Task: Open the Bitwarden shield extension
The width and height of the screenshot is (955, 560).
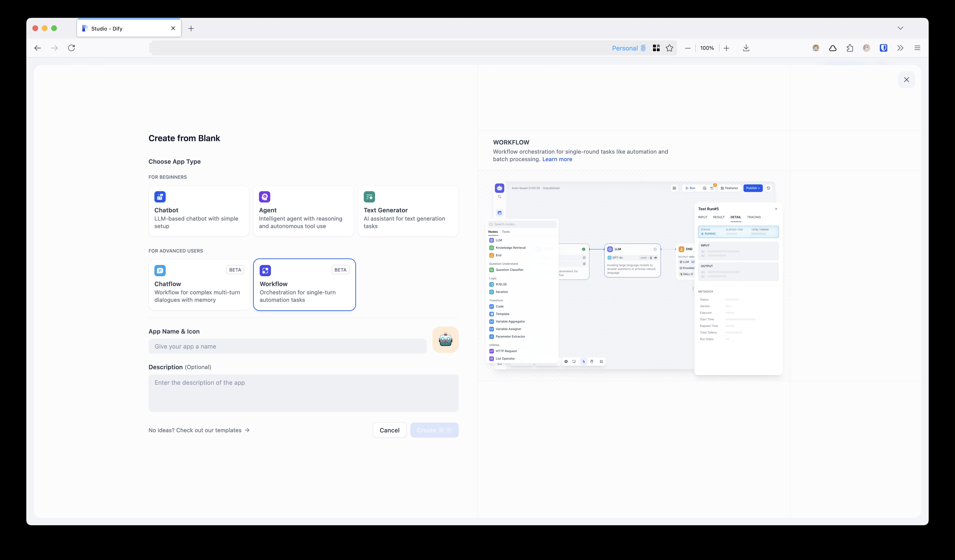Action: 883,48
